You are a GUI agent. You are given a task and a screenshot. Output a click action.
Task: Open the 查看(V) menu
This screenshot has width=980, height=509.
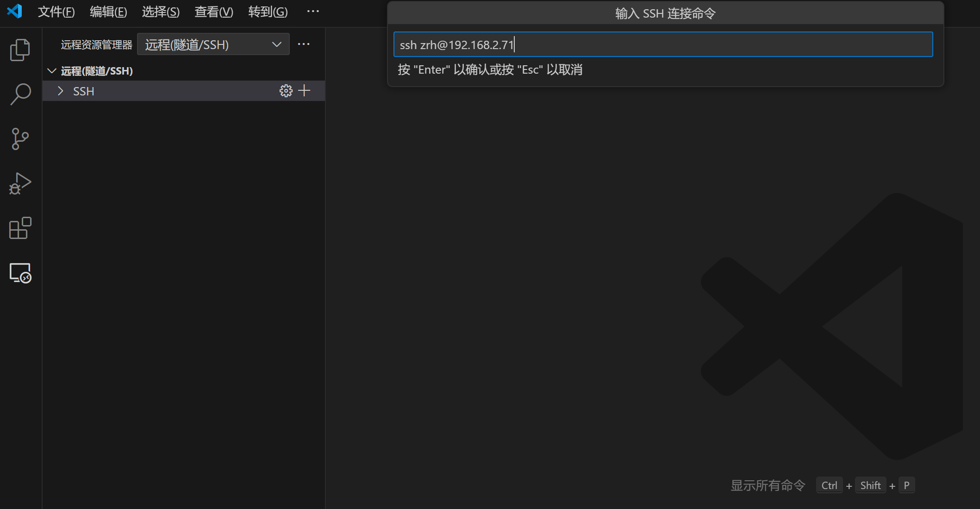[x=213, y=12]
